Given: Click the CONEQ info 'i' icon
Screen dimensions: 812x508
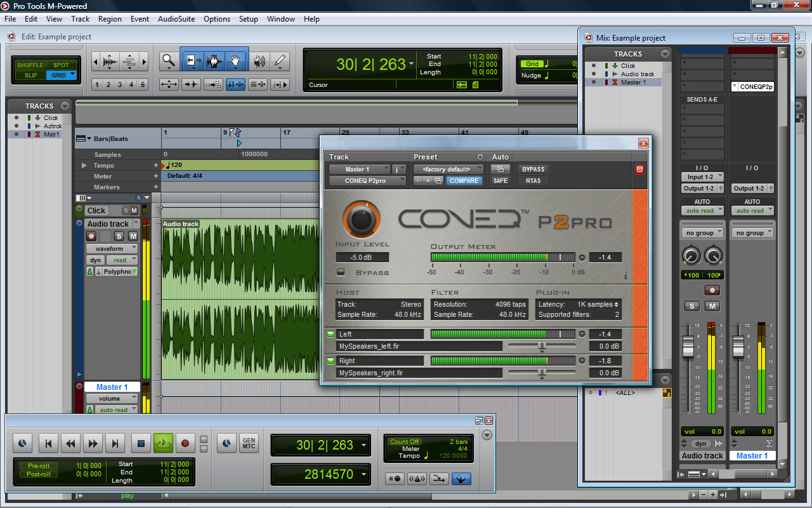Looking at the screenshot, I should 625,276.
